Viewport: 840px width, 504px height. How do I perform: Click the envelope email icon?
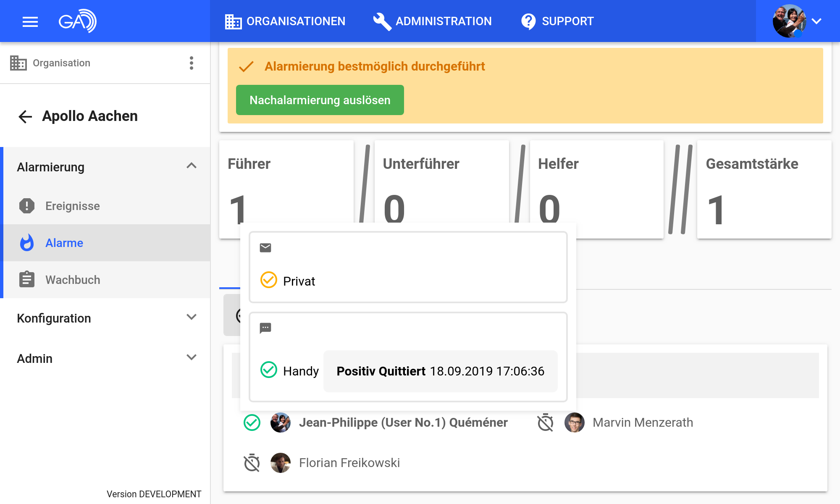point(265,248)
